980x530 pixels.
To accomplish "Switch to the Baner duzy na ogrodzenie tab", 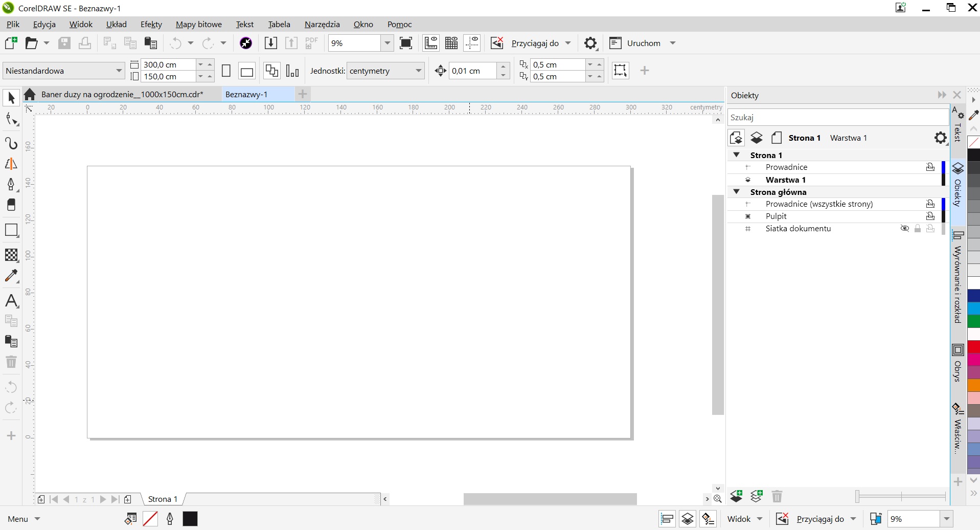I will 122,95.
